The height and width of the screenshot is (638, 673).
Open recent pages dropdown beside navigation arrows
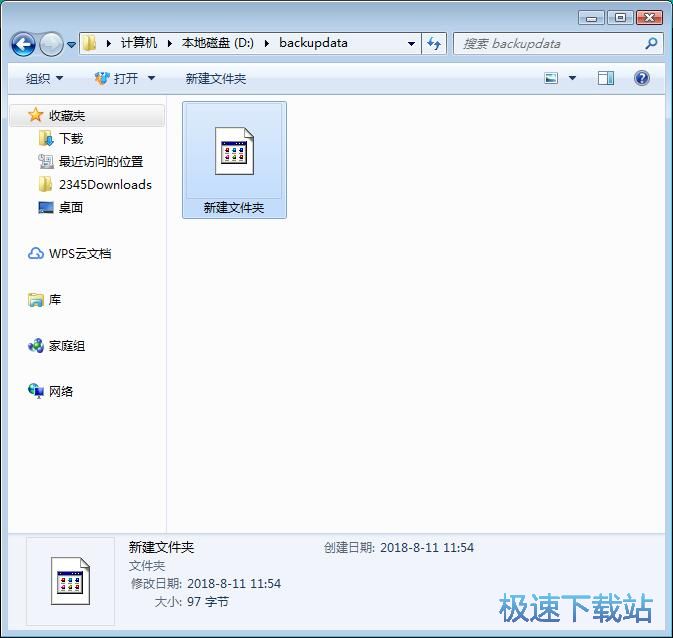71,45
